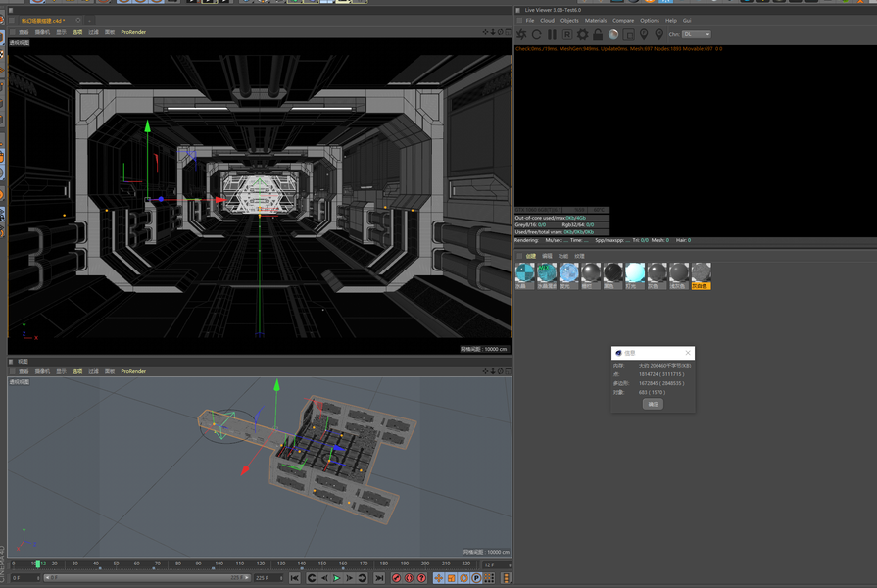Click red X axis arrow in bottom viewport

tap(245, 470)
